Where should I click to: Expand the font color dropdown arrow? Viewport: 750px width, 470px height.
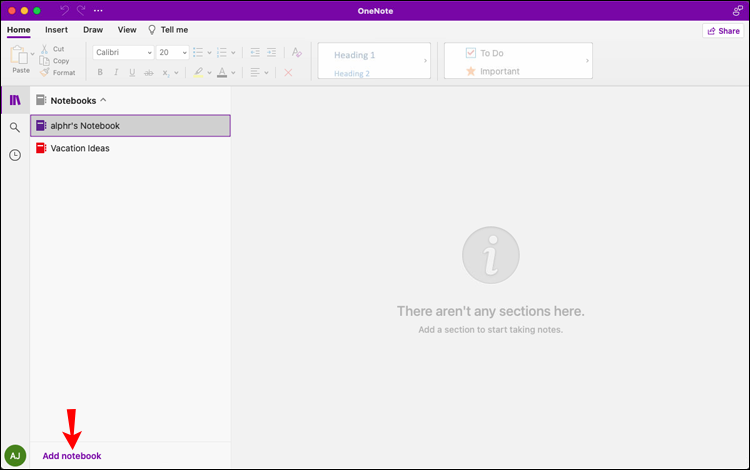(x=233, y=73)
